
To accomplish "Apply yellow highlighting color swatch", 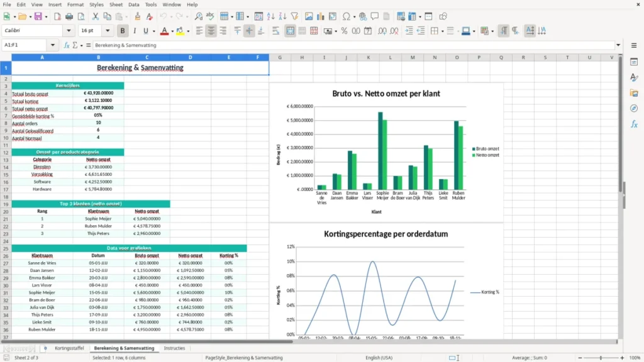I will [x=180, y=31].
